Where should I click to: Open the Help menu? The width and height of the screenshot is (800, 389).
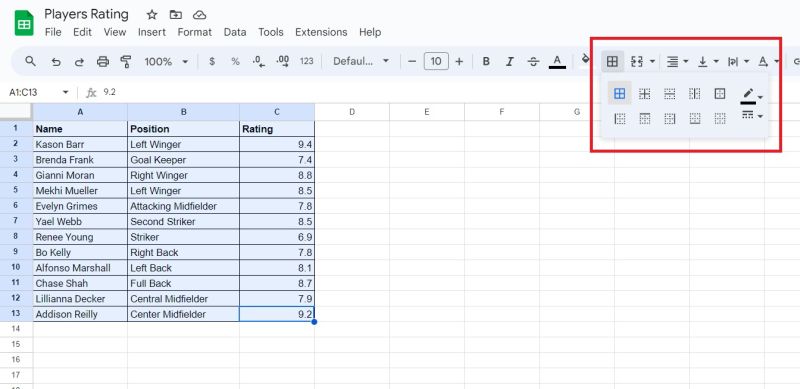click(x=370, y=32)
